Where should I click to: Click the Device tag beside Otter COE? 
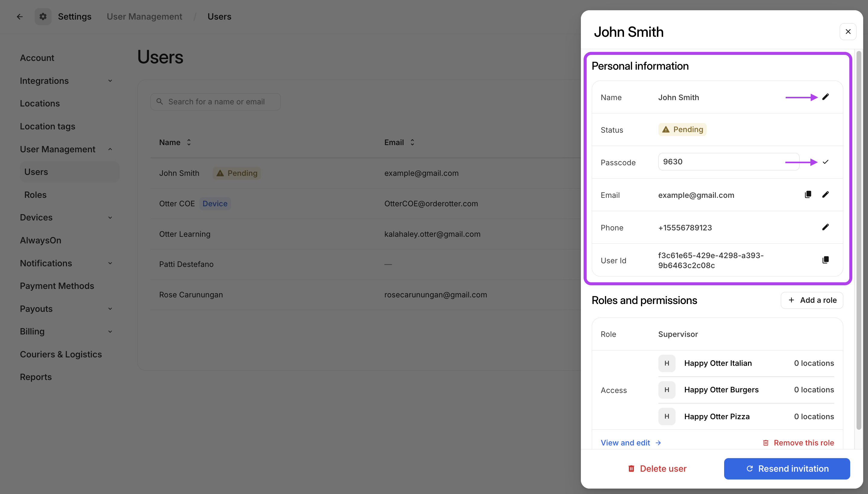(x=215, y=203)
